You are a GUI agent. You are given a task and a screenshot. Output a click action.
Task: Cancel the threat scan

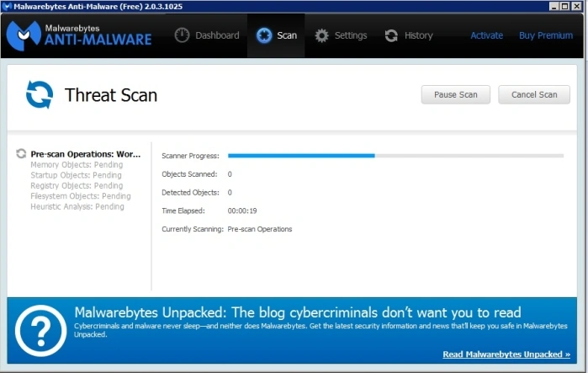click(x=534, y=94)
